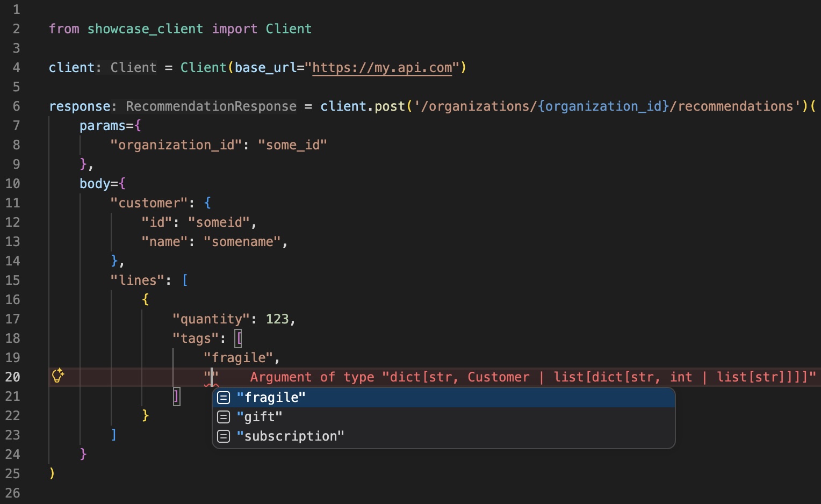Click the "id" key on line 12
Screen dimensions: 821x504
pos(157,222)
